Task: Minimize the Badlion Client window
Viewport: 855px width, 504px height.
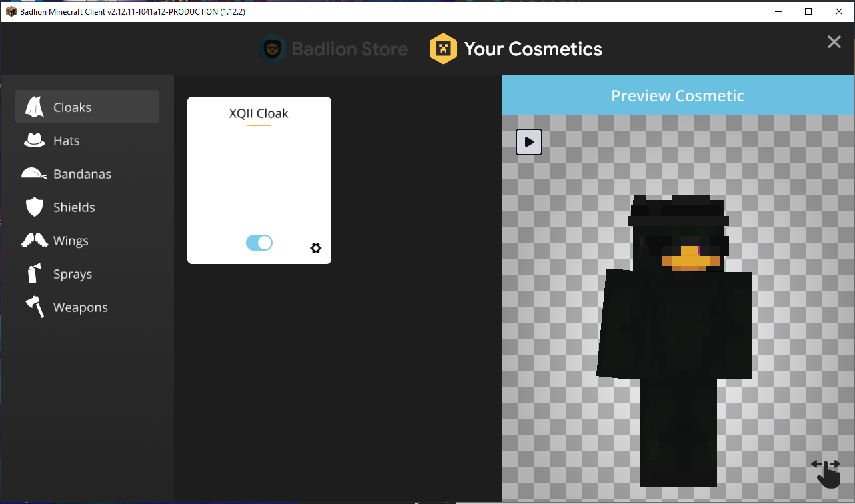Action: pos(778,11)
